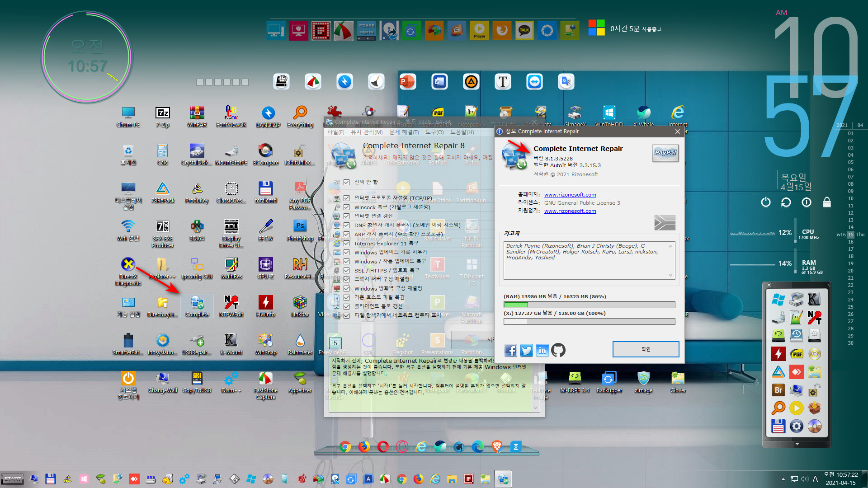Open the WinRAR desktop icon

click(x=197, y=117)
